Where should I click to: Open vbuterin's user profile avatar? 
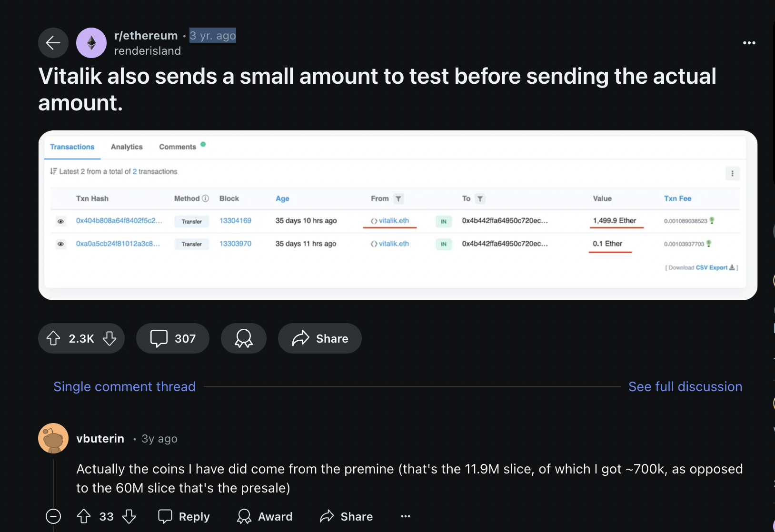[53, 438]
